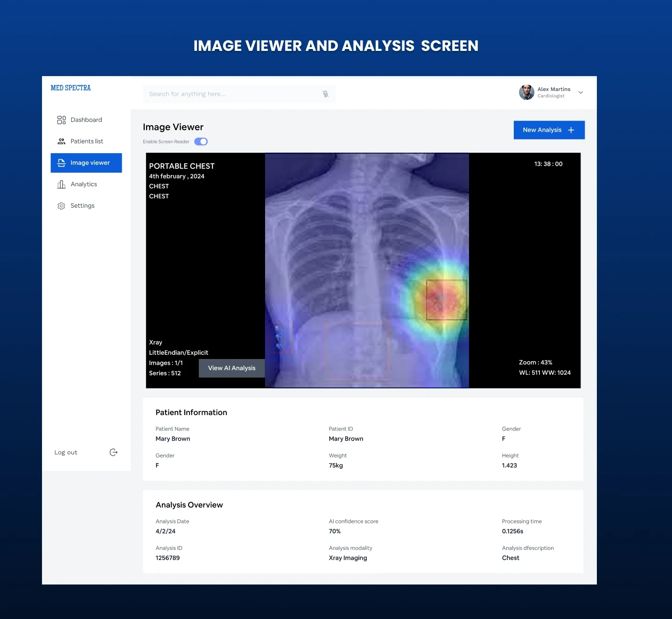Click the Analysis description value Chest
Image resolution: width=672 pixels, height=619 pixels.
[511, 558]
